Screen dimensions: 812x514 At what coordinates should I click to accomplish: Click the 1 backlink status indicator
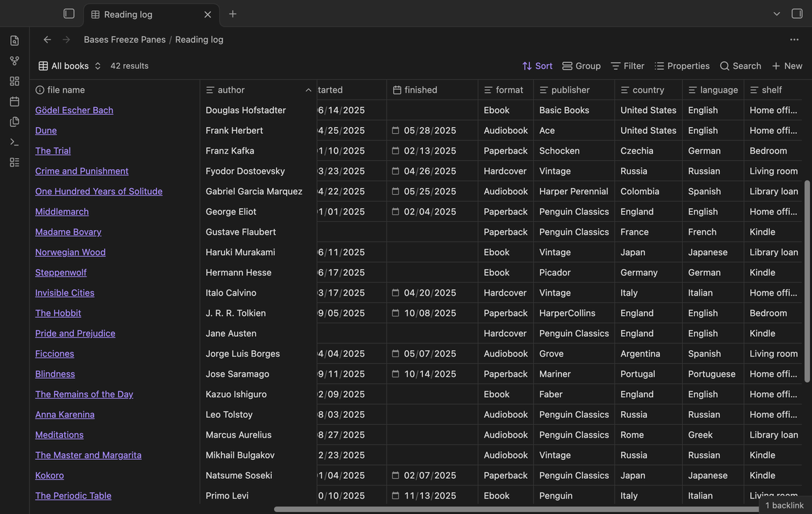point(785,505)
